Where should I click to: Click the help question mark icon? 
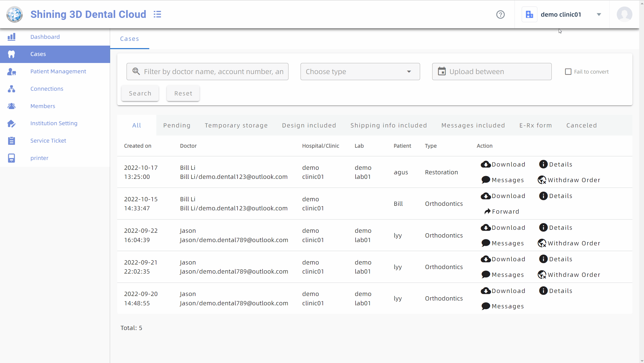(x=500, y=15)
